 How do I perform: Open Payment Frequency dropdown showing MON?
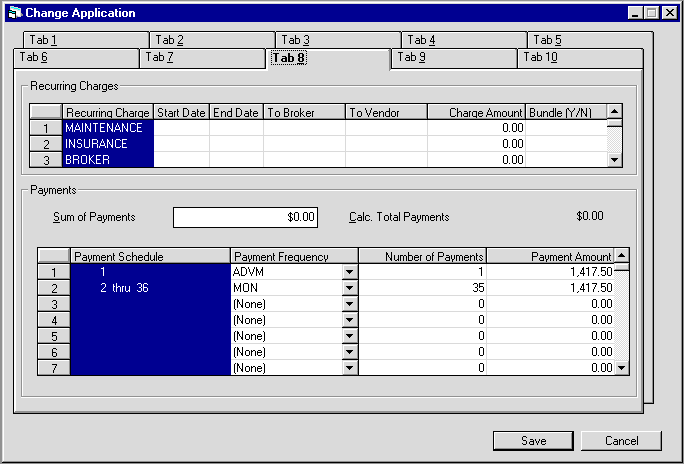pyautogui.click(x=349, y=288)
